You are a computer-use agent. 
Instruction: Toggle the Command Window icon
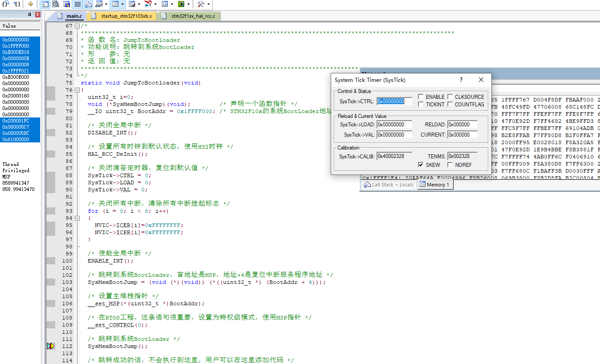click(45, 4)
